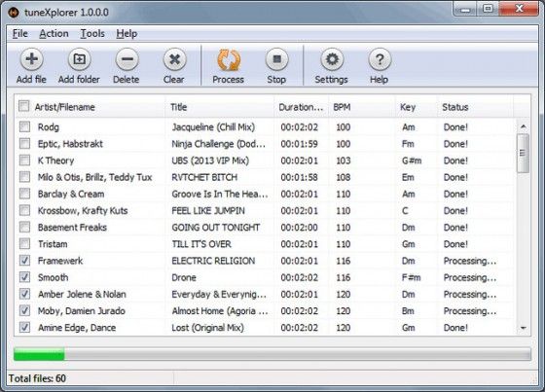
Task: Check the box for K Theory
Action: [x=24, y=160]
